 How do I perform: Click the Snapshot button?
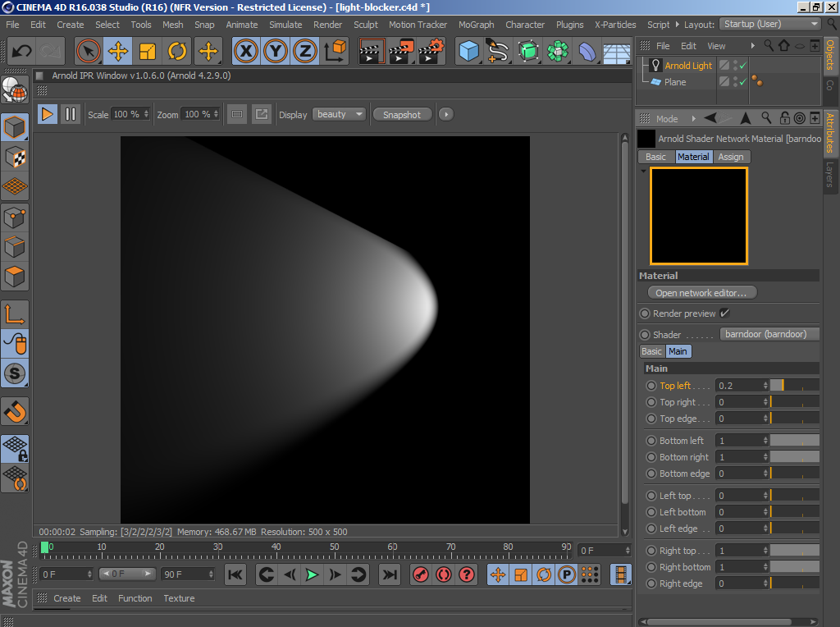[401, 115]
